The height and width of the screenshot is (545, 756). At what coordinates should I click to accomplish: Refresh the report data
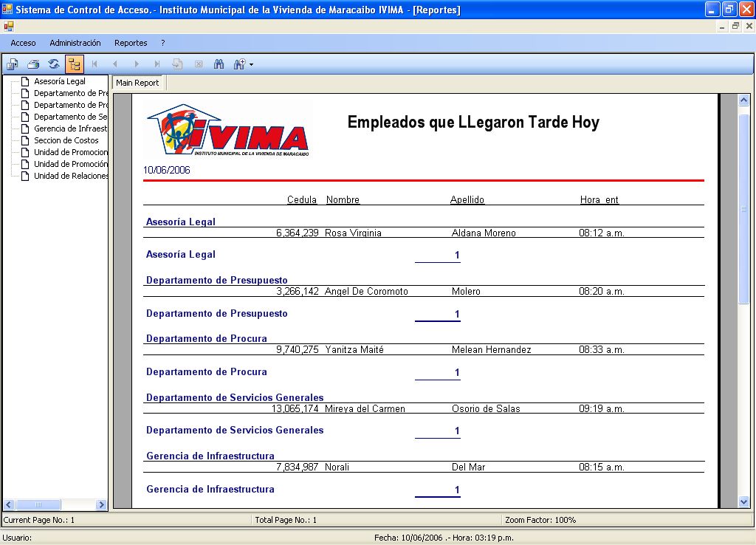click(54, 64)
